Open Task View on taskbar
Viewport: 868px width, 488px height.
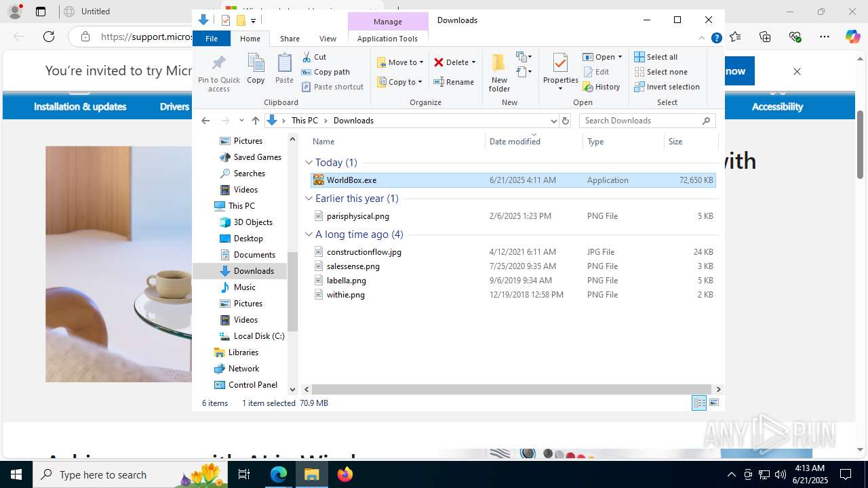(x=245, y=474)
